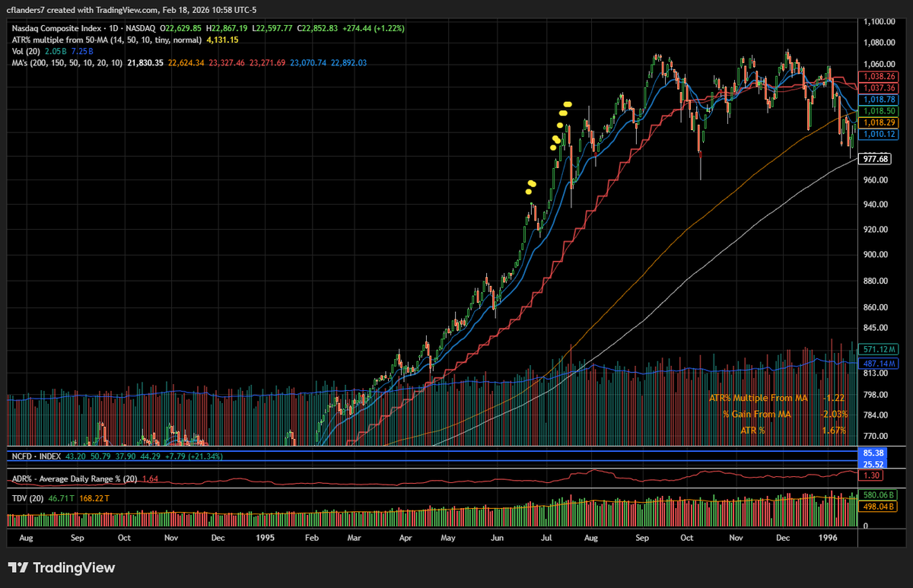Click the 900.00 price scale label
Viewport: 913px width, 588px height.
coord(876,255)
